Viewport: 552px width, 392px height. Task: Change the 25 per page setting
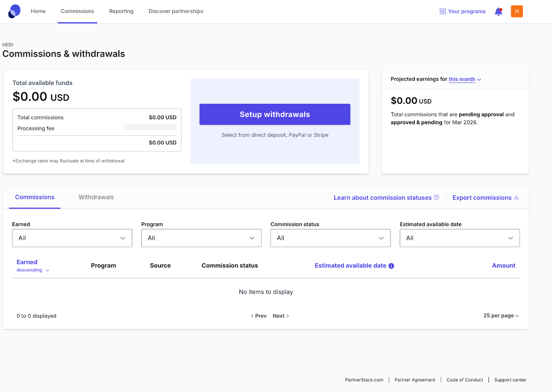(501, 316)
